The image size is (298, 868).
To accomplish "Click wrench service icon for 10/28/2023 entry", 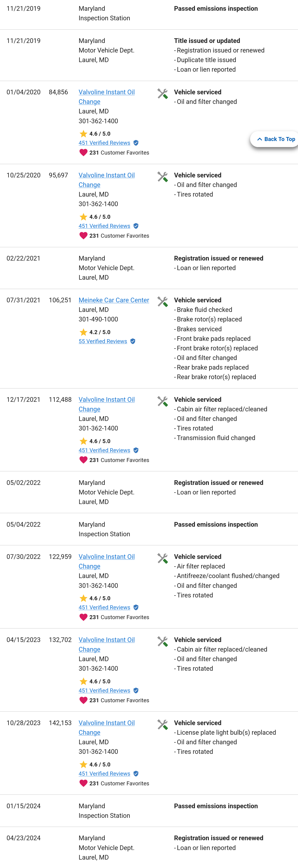I will coord(162,724).
